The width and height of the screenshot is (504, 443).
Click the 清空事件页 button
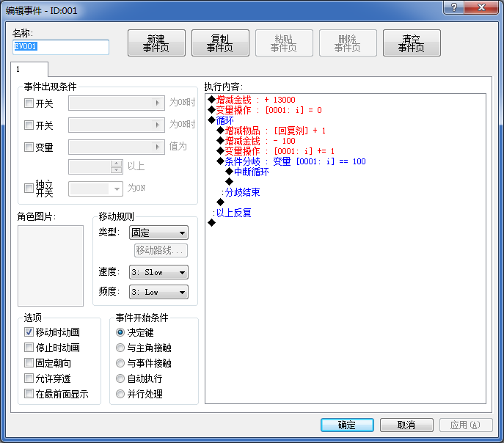(412, 43)
